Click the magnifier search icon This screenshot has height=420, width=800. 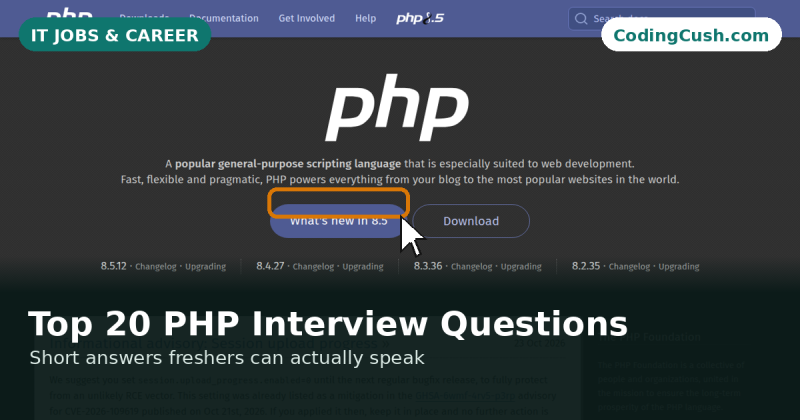581,19
